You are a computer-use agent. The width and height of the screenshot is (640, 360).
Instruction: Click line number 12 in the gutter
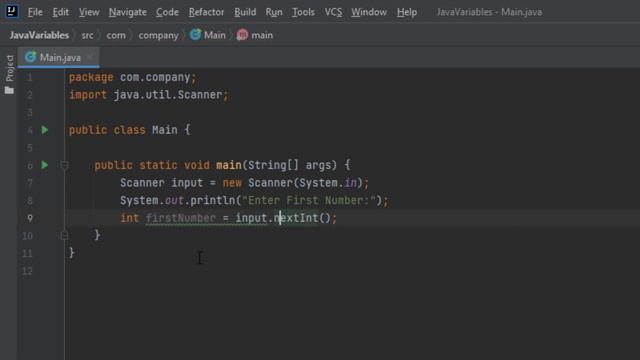27,271
